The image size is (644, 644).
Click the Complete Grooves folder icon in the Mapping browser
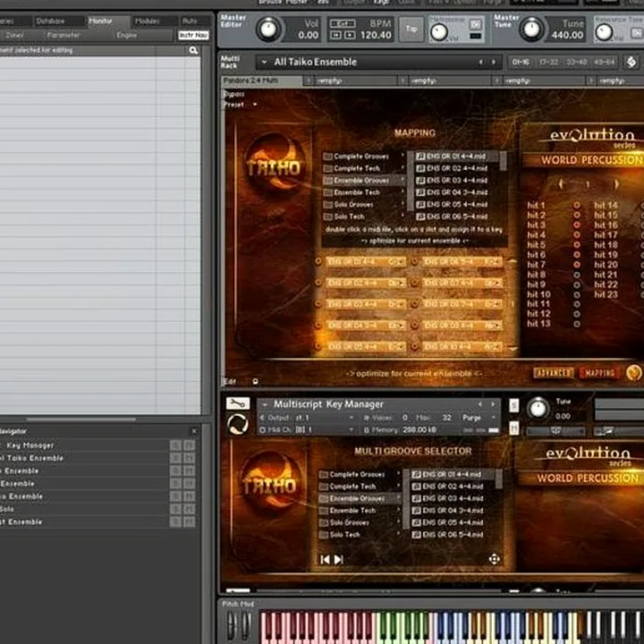(327, 157)
